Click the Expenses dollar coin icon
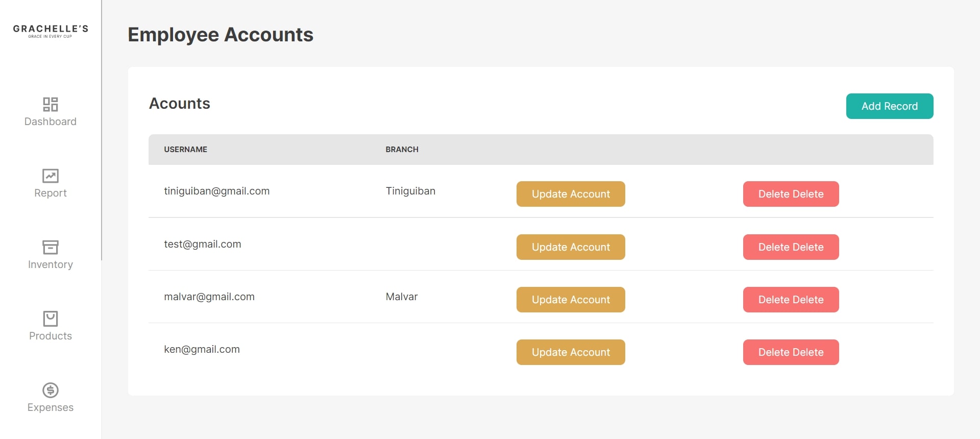Screen dimensions: 980x439 point(51,390)
